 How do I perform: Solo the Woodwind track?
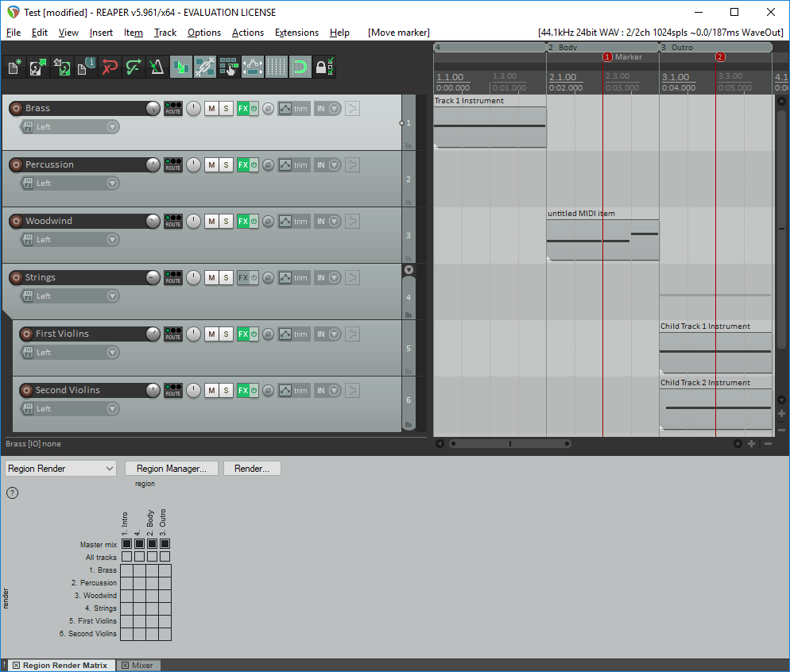click(x=226, y=221)
